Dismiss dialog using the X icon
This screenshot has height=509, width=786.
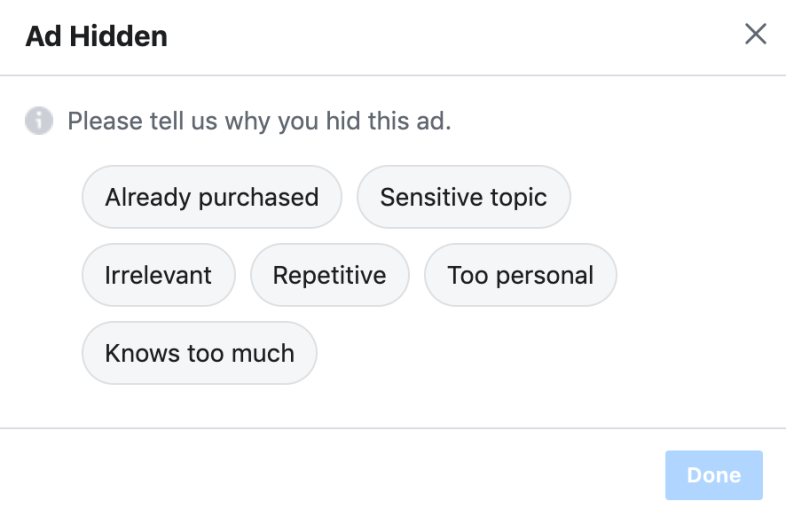(755, 34)
